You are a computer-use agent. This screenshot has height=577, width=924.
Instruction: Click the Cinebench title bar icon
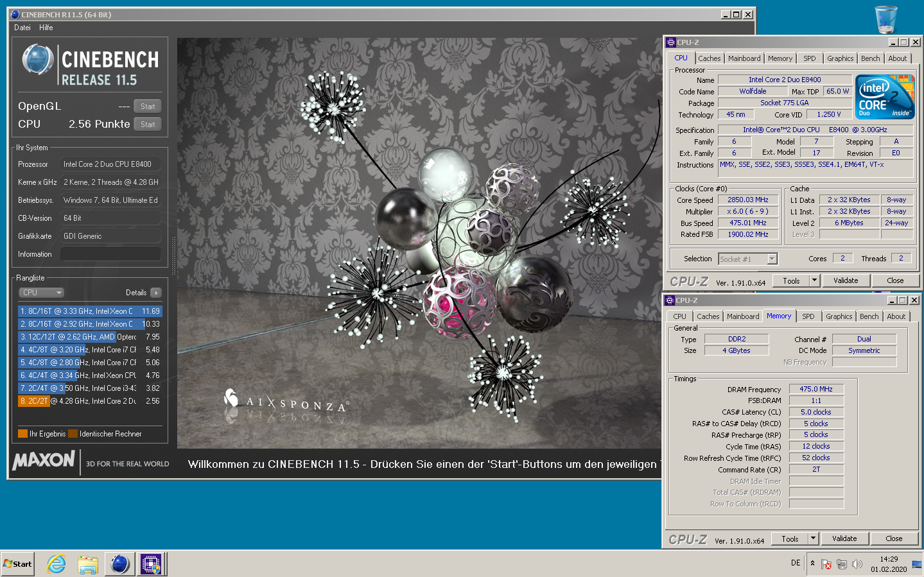tap(15, 14)
